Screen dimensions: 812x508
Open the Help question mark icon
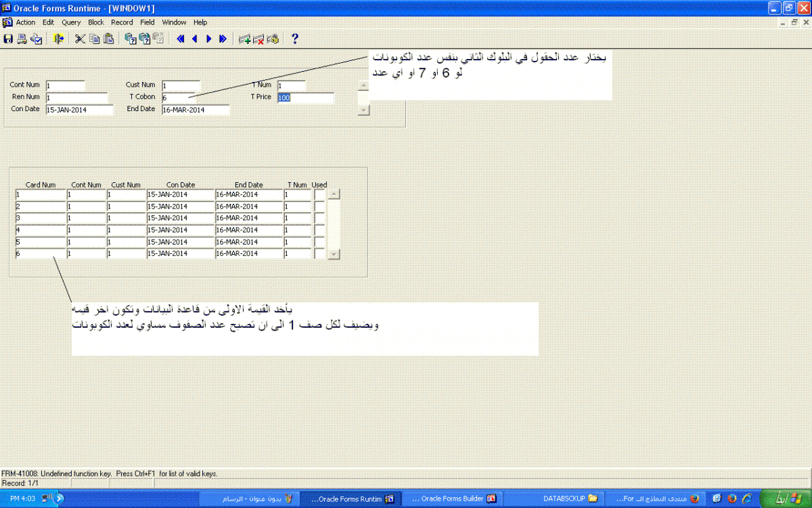point(295,39)
